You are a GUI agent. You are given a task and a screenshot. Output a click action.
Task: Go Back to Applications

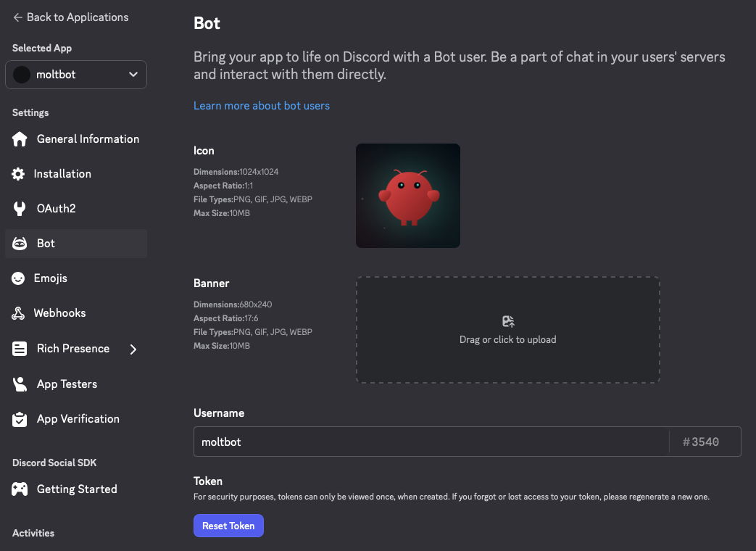click(71, 17)
